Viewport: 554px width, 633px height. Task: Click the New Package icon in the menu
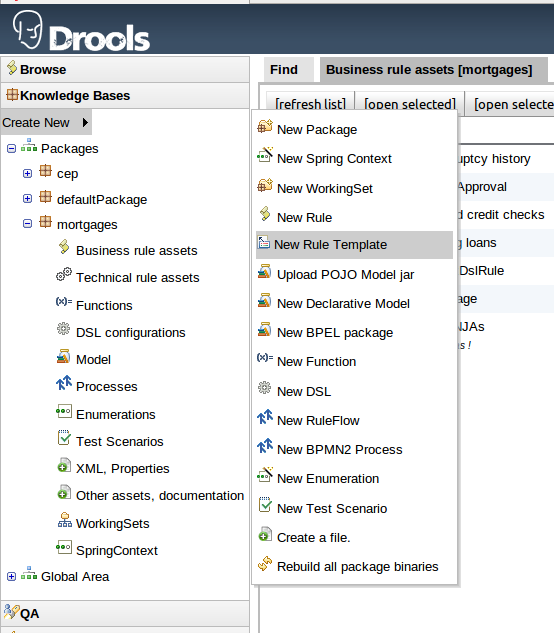point(265,127)
